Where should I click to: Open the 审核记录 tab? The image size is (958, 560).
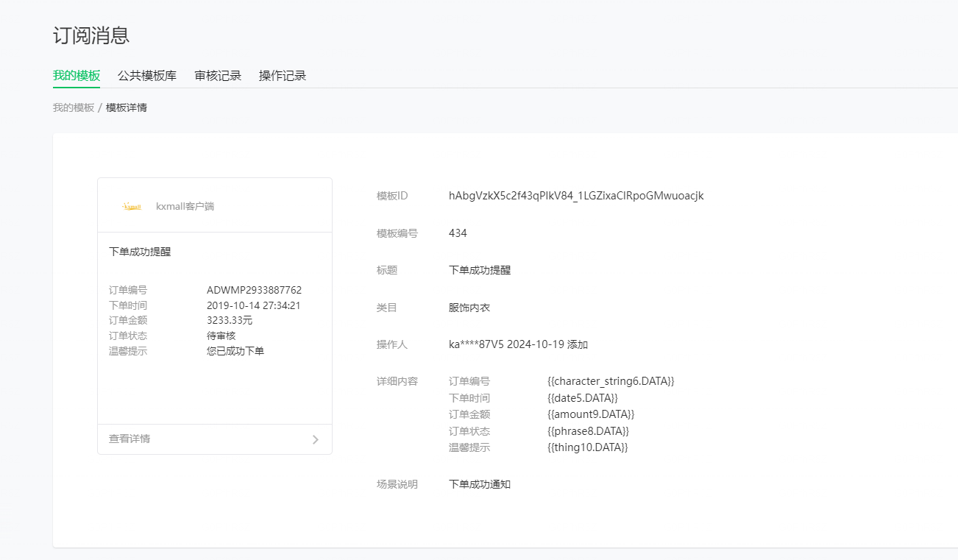(218, 76)
